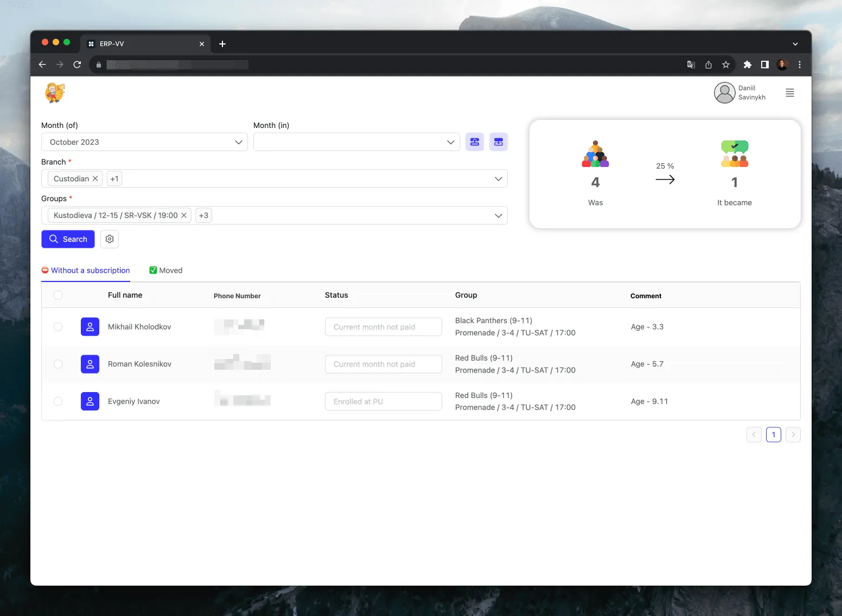The image size is (842, 616).
Task: Remove the Custodian branch filter tag
Action: pyautogui.click(x=95, y=178)
